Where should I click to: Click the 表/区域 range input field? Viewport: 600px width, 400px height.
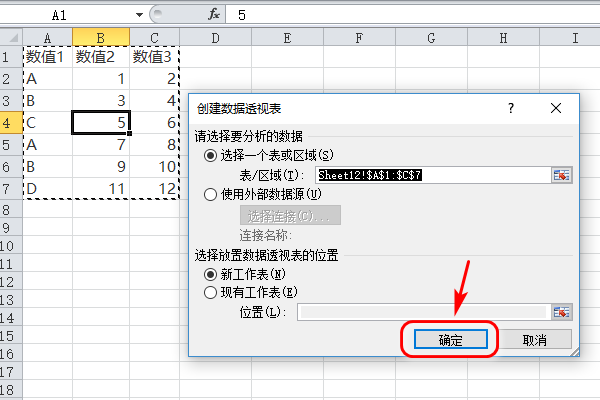pyautogui.click(x=433, y=175)
